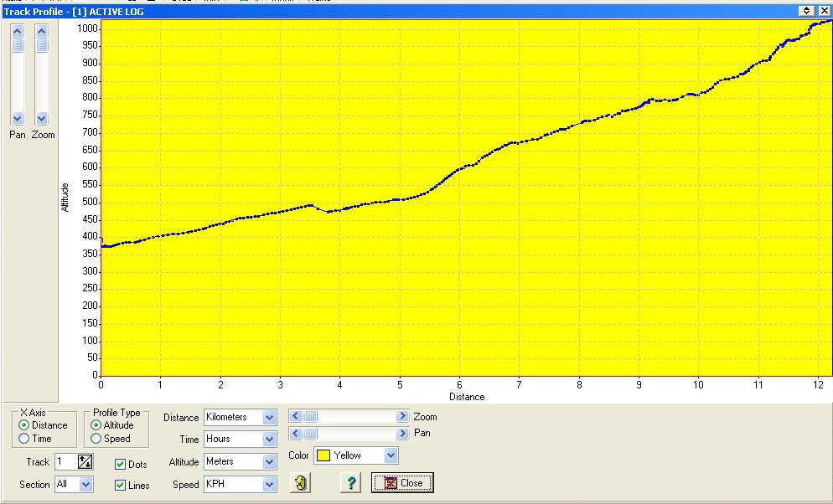Click down arrow of vertical Zoom scrollbar

tap(42, 118)
